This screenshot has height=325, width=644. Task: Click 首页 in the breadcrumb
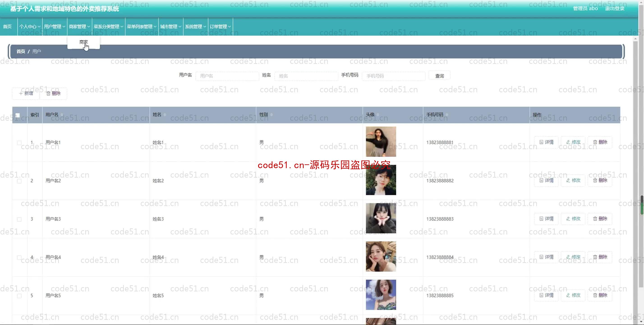(21, 51)
